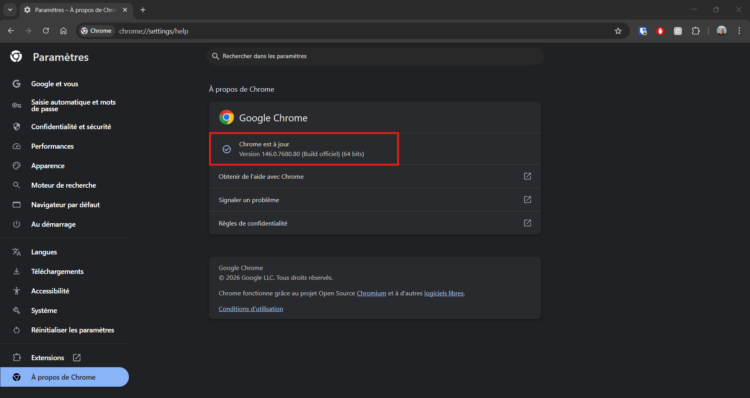Screen dimensions: 750x398
Task: Open a new tab with the plus button
Action: pyautogui.click(x=143, y=10)
